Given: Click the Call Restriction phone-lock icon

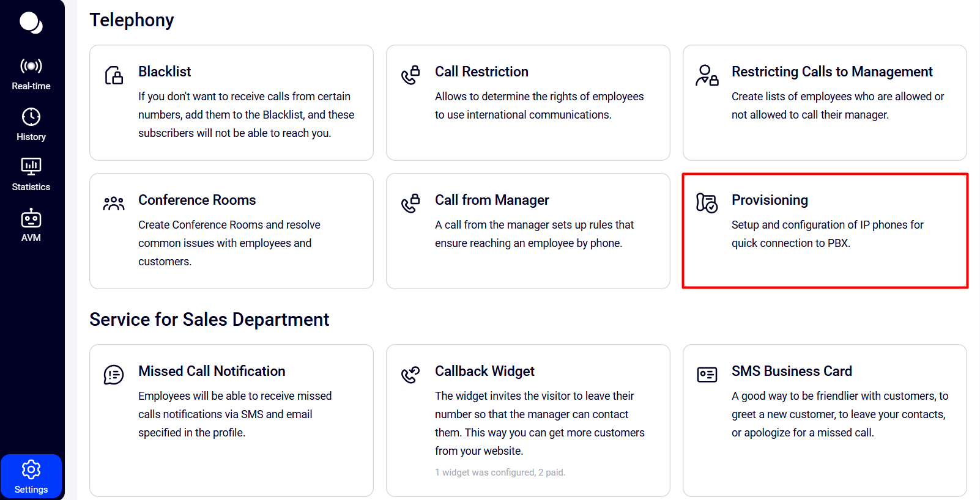Looking at the screenshot, I should [x=410, y=75].
